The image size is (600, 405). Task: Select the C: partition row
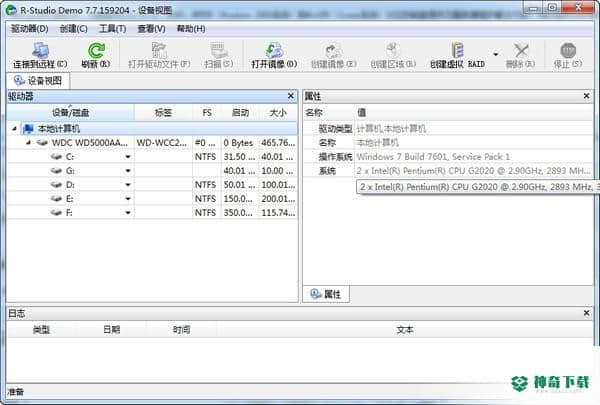click(x=152, y=157)
